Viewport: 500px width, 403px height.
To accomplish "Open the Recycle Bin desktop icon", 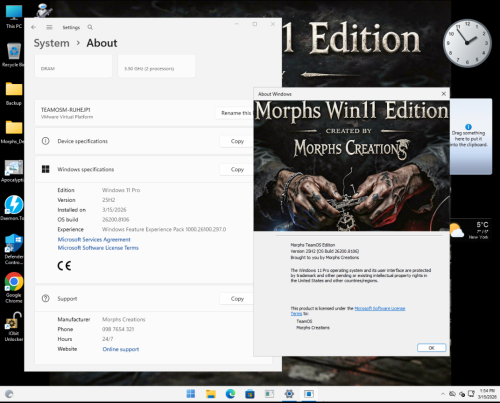I will [x=14, y=54].
